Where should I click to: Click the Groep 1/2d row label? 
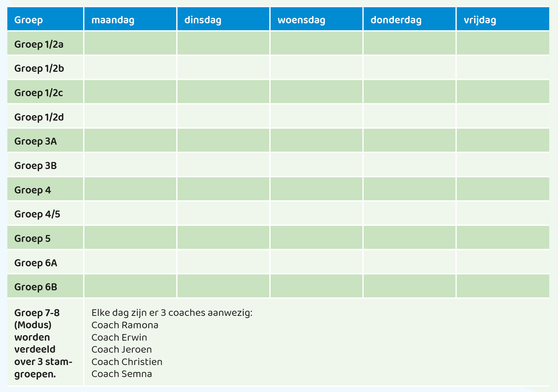[39, 117]
